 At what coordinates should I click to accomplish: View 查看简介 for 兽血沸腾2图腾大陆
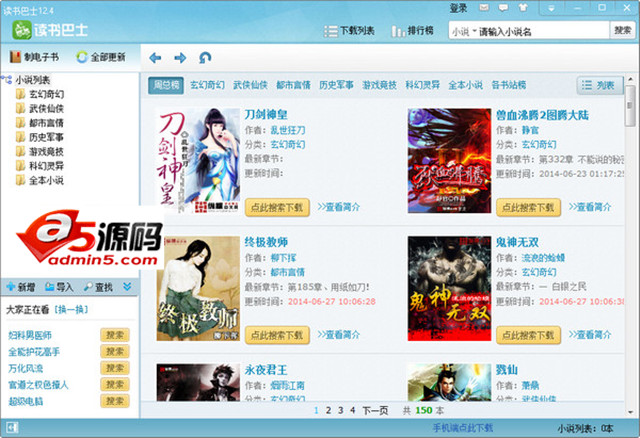coord(590,207)
